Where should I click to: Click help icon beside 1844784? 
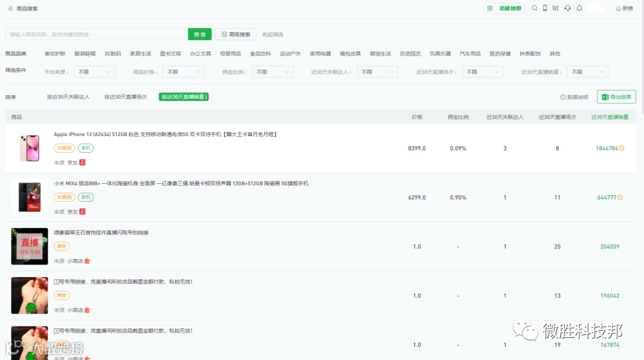(x=621, y=148)
